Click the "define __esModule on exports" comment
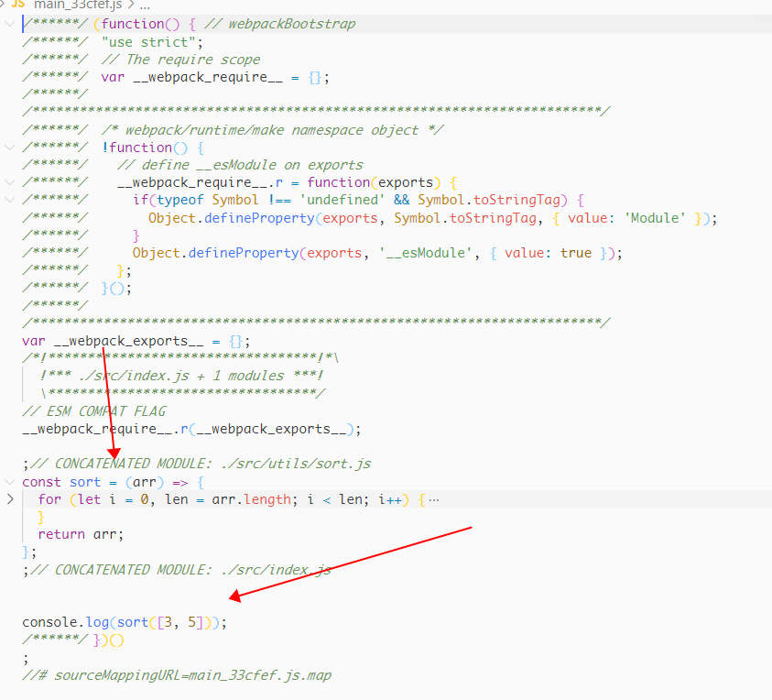Viewport: 772px width, 700px height. click(x=240, y=165)
